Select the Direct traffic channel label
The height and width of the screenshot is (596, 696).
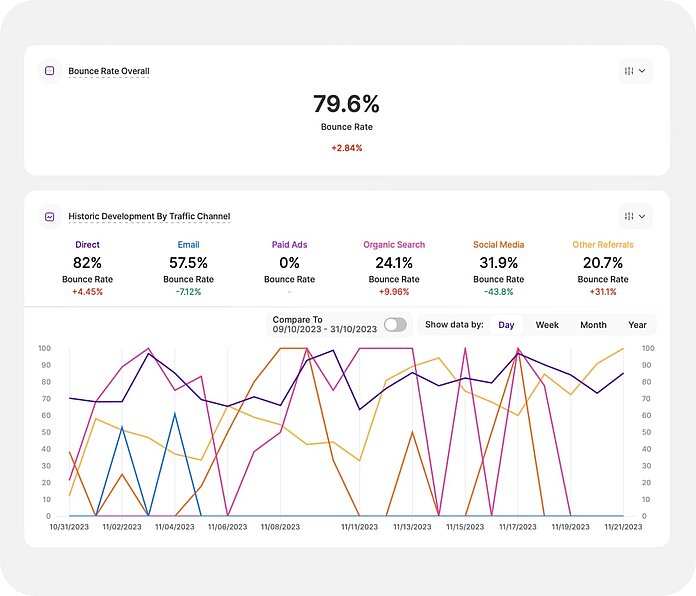(x=87, y=244)
